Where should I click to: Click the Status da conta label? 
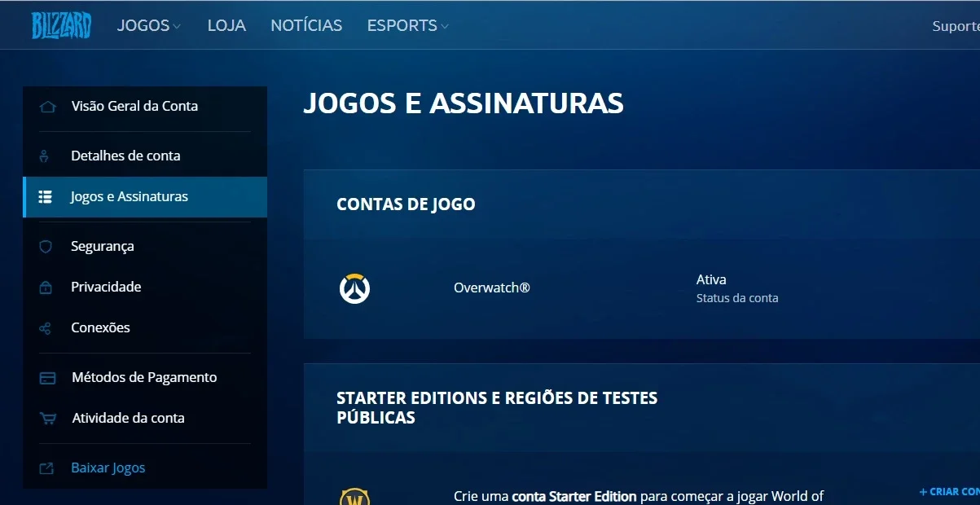point(737,298)
